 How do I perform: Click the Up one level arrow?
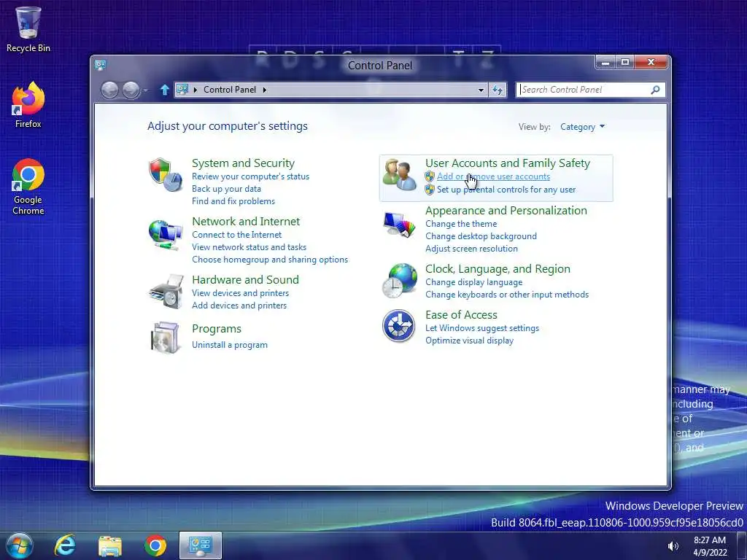click(165, 90)
